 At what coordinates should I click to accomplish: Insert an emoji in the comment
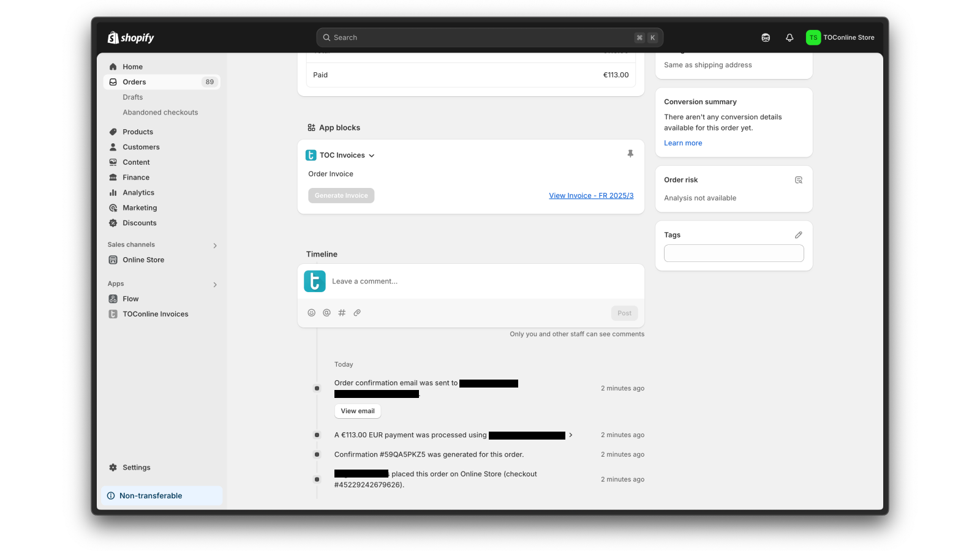[x=311, y=313]
